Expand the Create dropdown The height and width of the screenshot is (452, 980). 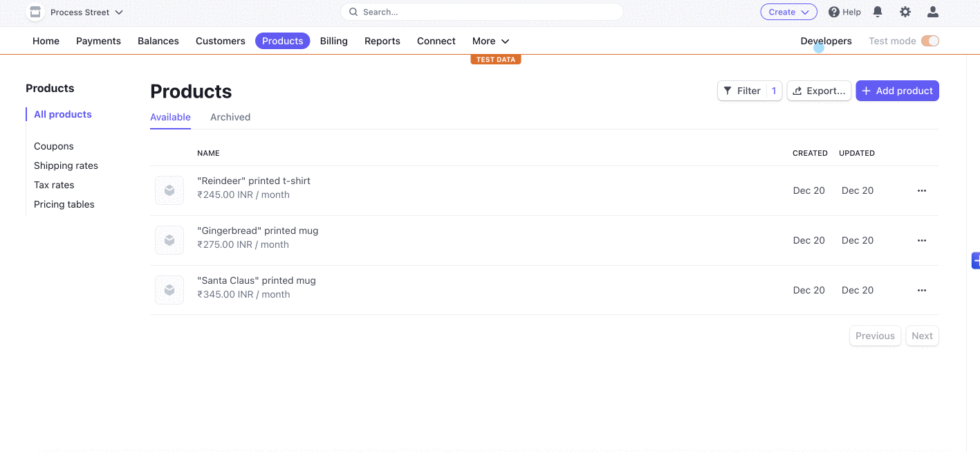point(788,12)
